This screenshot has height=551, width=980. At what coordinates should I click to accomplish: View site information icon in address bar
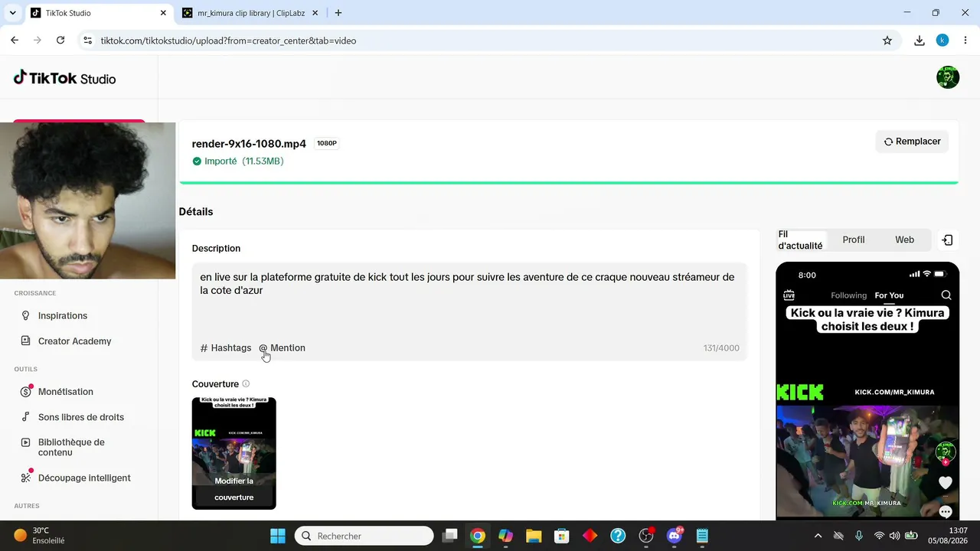pos(88,41)
